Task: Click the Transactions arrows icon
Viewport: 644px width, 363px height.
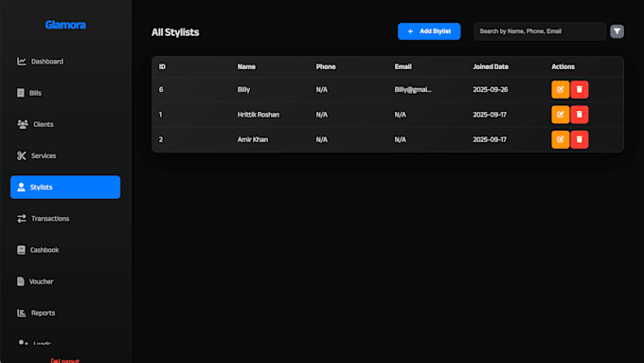Action: [x=22, y=218]
